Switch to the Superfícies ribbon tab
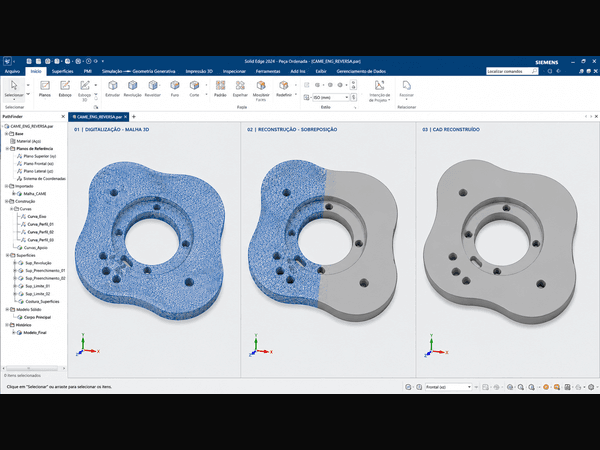This screenshot has height=450, width=600. (62, 71)
